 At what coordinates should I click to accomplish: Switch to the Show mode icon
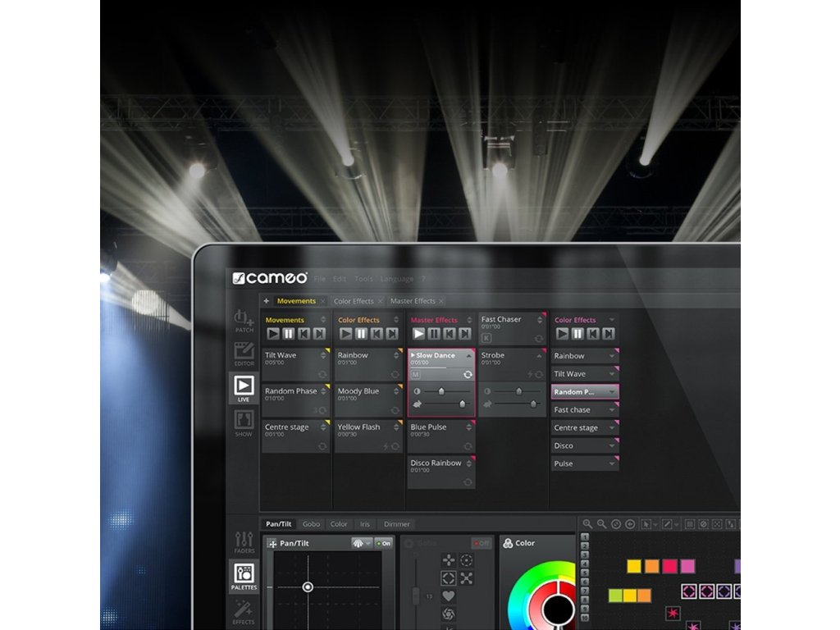point(244,423)
